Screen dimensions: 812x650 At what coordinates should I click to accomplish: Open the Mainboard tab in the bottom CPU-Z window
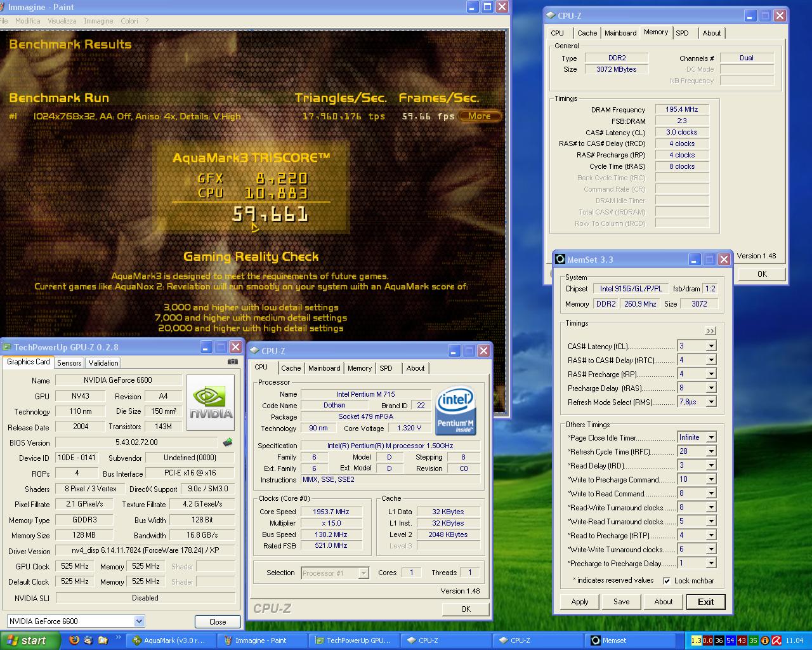(x=324, y=368)
